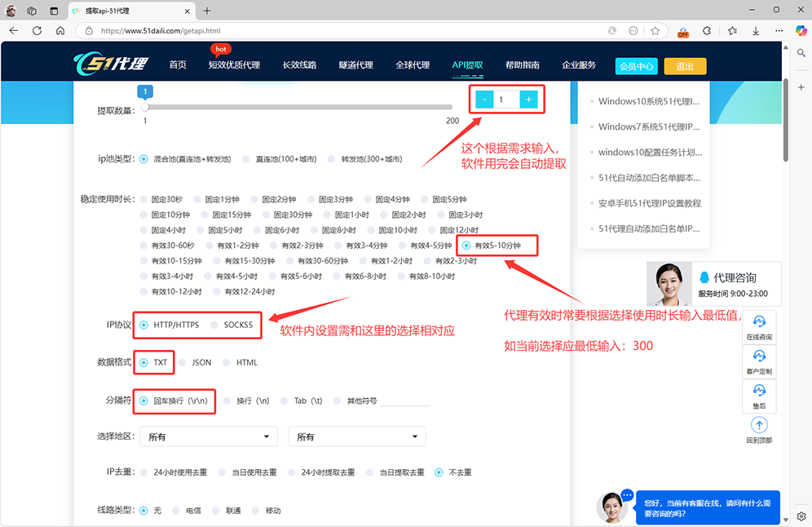This screenshot has width=812, height=527.
Task: Open 全球代理 navigation item
Action: pos(413,64)
